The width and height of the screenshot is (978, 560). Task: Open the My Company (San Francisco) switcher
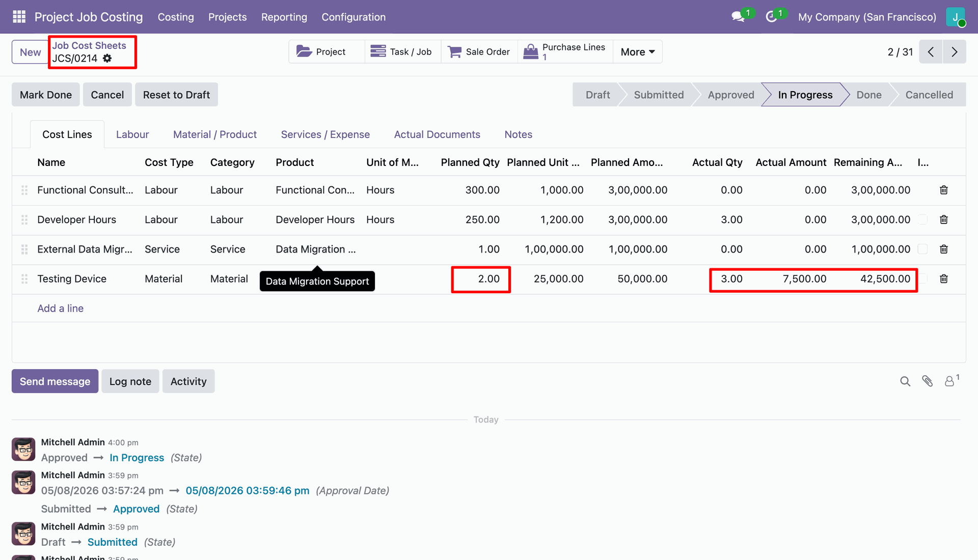click(867, 17)
